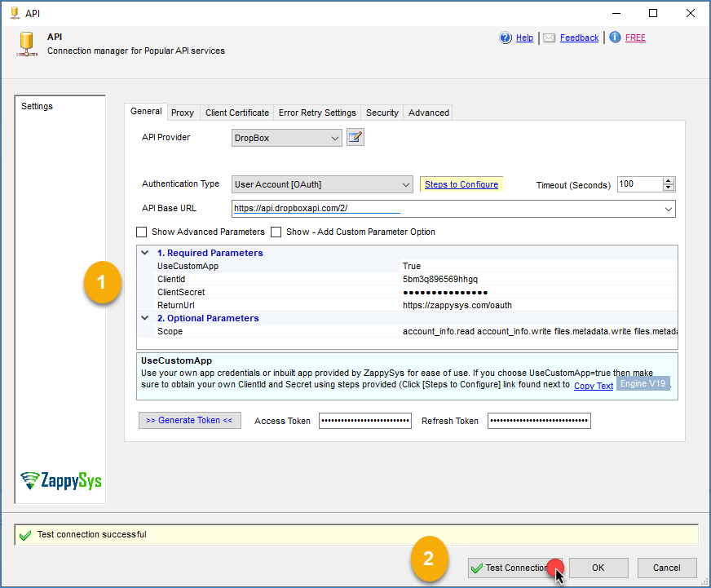This screenshot has width=711, height=588.
Task: Collapse the Optional Parameters section
Action: point(144,318)
